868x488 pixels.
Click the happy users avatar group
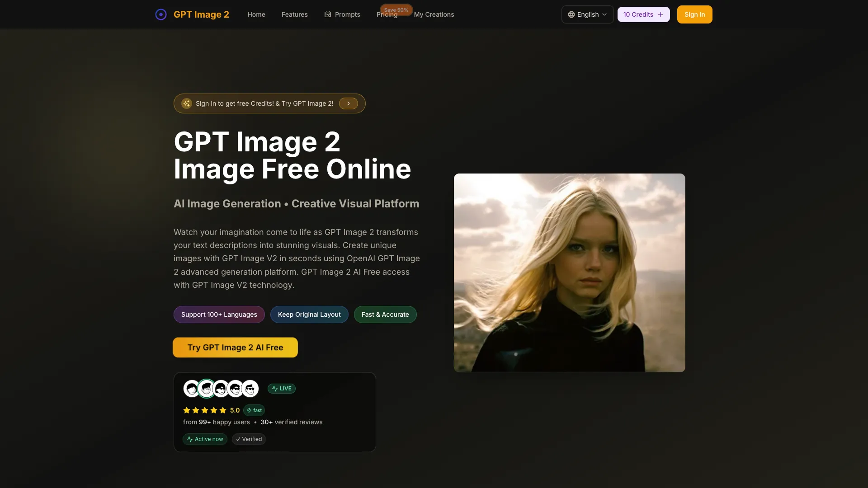click(221, 388)
